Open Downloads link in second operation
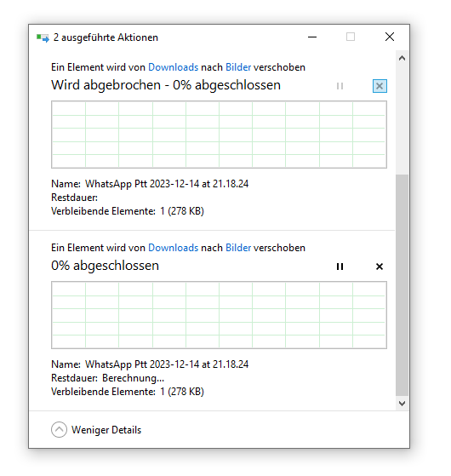This screenshot has width=451, height=476. point(173,248)
